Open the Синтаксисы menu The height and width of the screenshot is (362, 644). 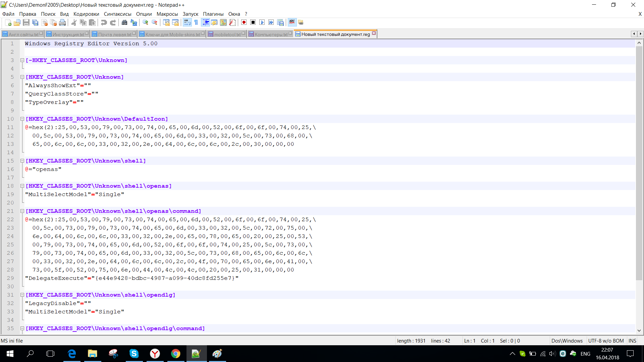117,14
